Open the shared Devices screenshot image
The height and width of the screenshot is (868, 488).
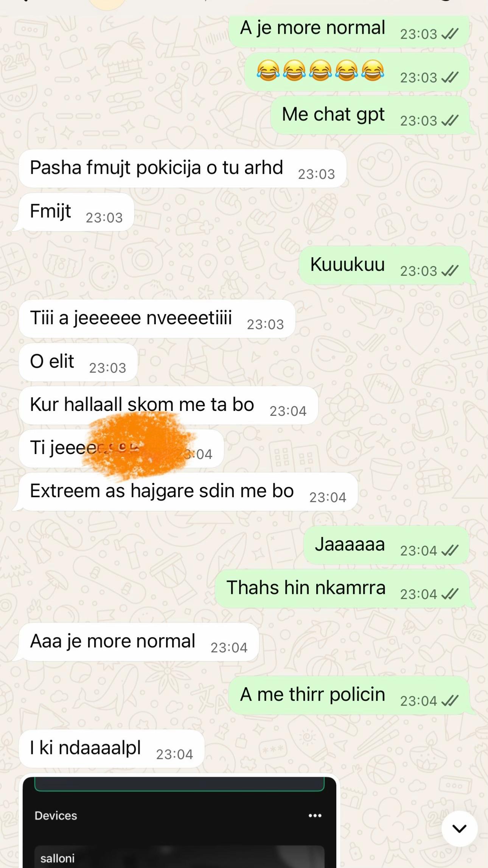[x=179, y=821]
